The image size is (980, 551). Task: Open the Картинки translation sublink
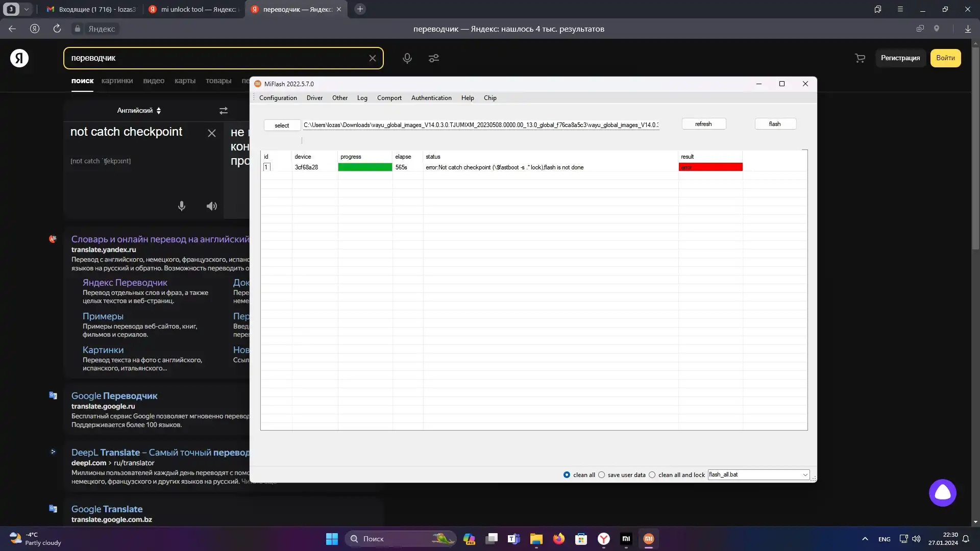click(x=103, y=350)
